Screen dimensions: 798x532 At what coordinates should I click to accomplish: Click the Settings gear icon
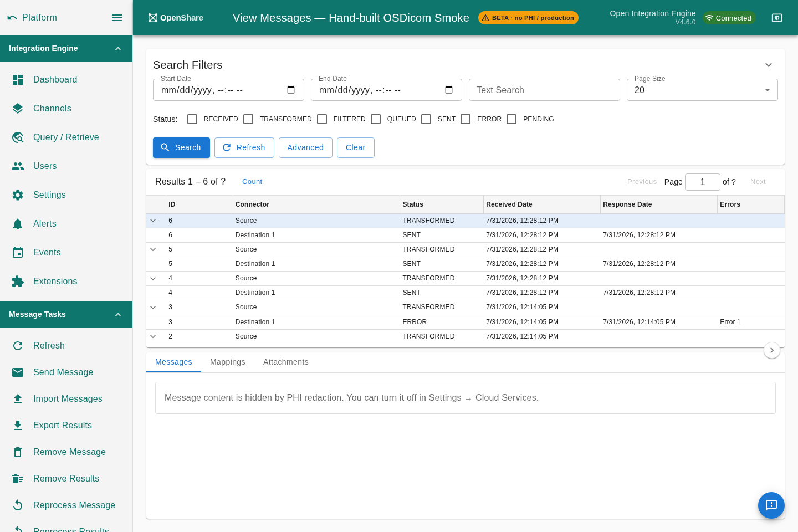tap(18, 195)
